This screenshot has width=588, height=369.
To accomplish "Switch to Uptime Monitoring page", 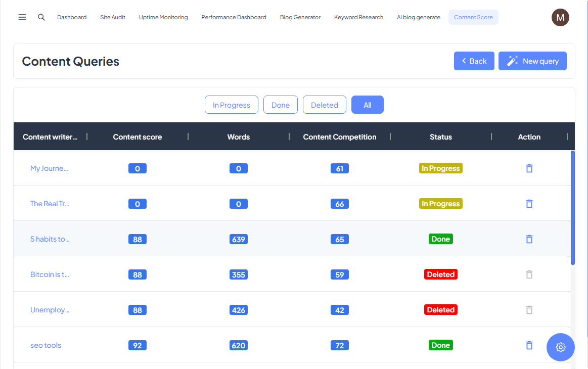I will (x=163, y=17).
